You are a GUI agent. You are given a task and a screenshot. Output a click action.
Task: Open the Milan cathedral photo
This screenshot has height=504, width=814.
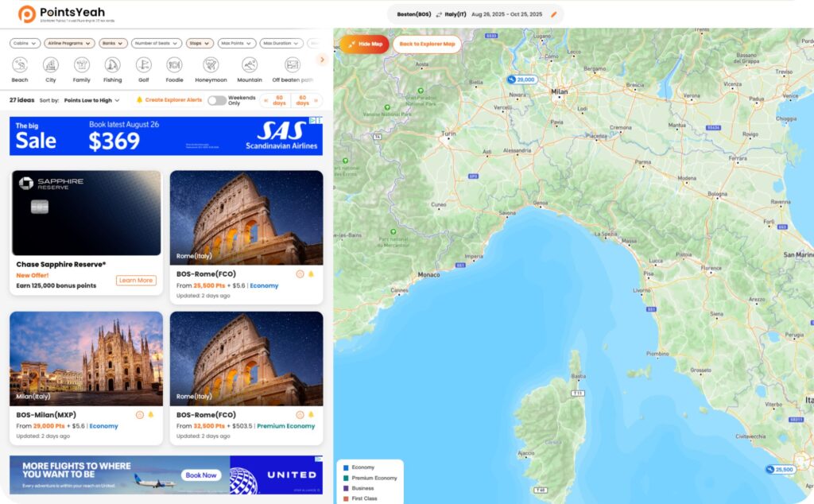[x=86, y=359]
